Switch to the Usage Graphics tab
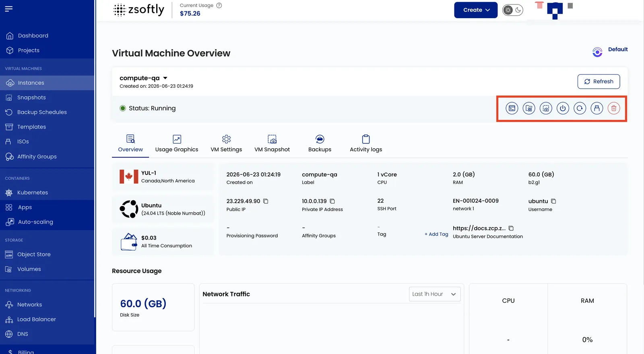This screenshot has height=354, width=644. pyautogui.click(x=177, y=144)
